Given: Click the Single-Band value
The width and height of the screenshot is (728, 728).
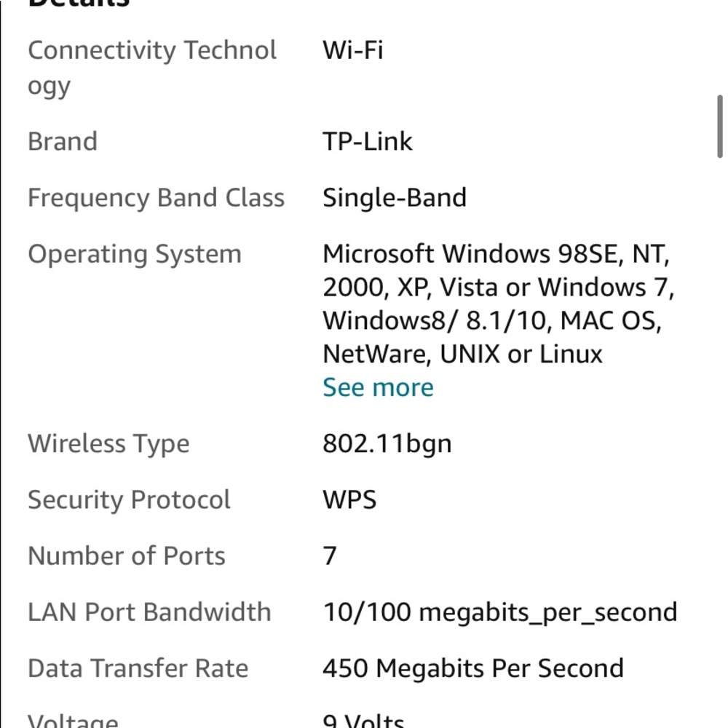Looking at the screenshot, I should click(394, 197).
